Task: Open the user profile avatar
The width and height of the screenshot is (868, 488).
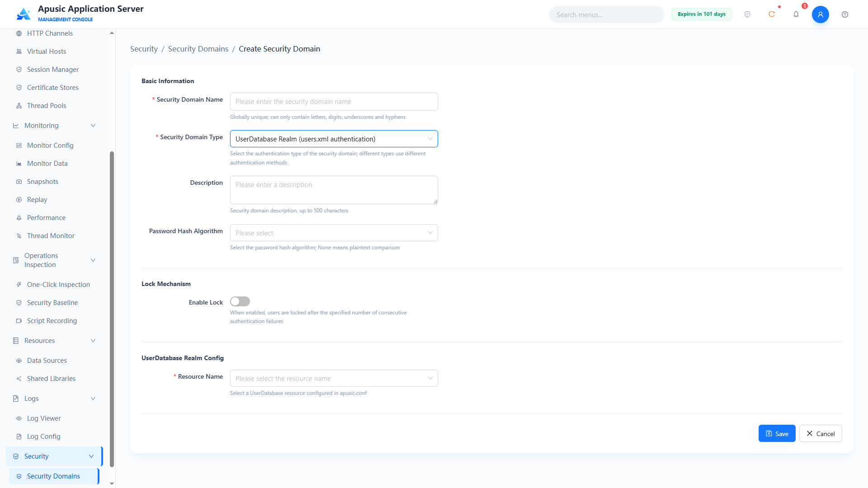Action: 820,14
